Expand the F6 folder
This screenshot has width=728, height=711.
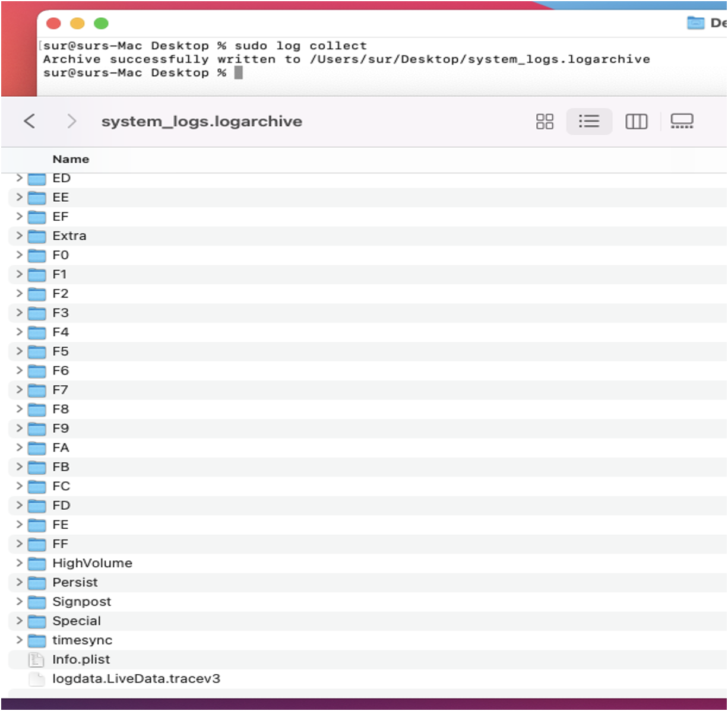click(19, 370)
